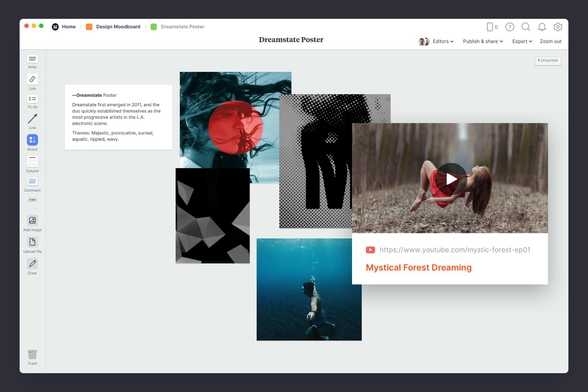Viewport: 588px width, 392px height.
Task: Open the Editors dropdown
Action: point(442,41)
